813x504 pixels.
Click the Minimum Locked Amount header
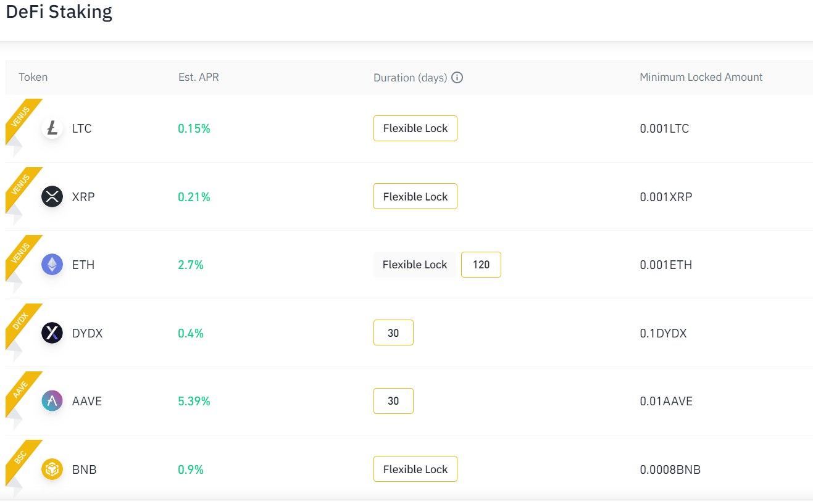[x=701, y=78]
